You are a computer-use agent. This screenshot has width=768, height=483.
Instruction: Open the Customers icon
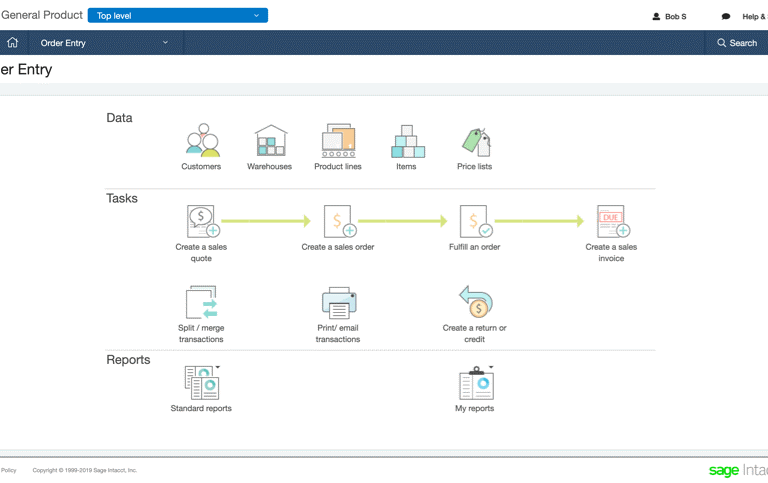(x=203, y=140)
